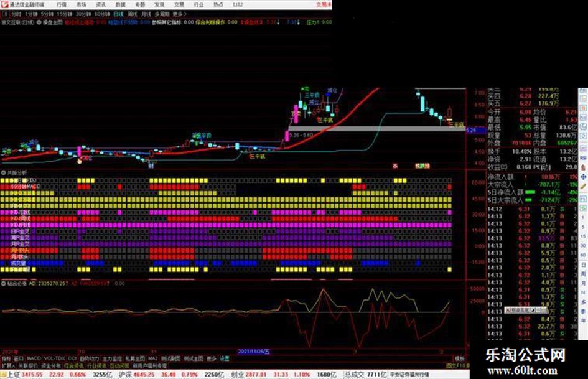
Task: Click the N shortcut in right sidebar
Action: (583, 292)
